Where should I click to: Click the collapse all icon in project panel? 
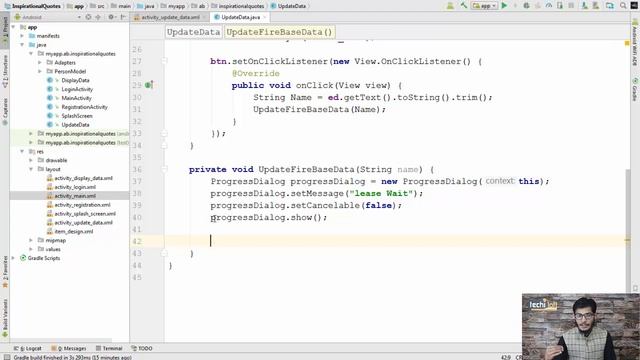point(98,17)
